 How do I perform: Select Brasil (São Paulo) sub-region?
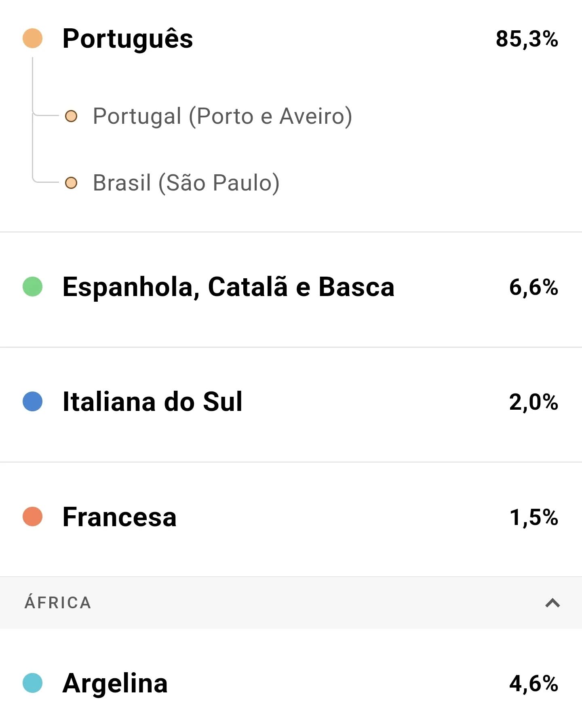(x=186, y=183)
